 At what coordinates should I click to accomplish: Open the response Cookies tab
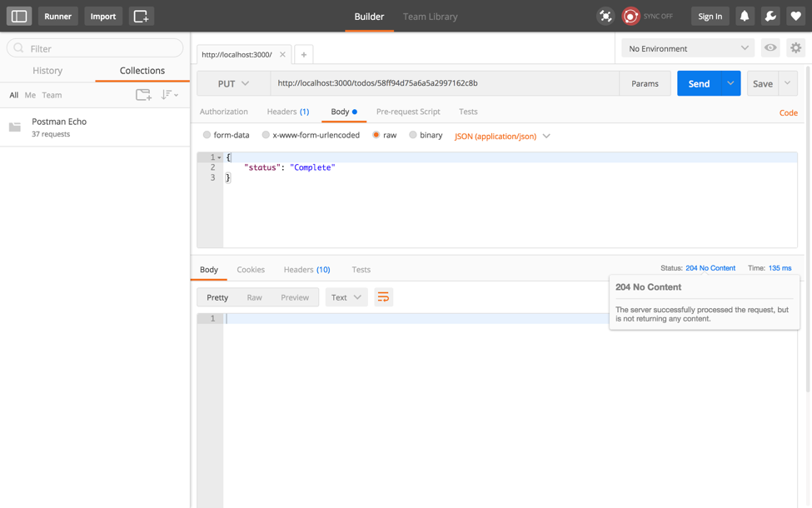coord(251,269)
